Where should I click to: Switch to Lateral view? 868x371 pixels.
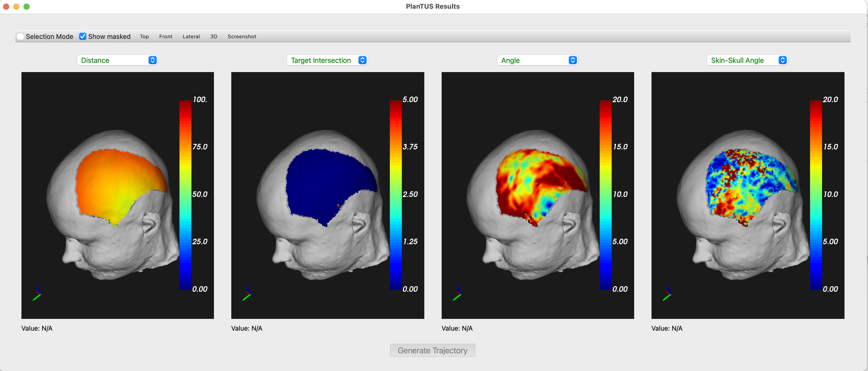click(191, 37)
